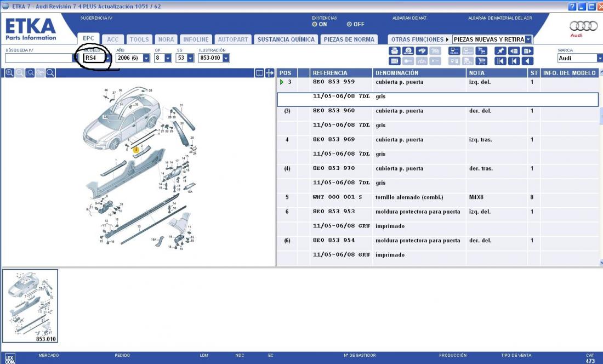
Task: Select part reference 8E0 853 960
Action: pos(334,111)
